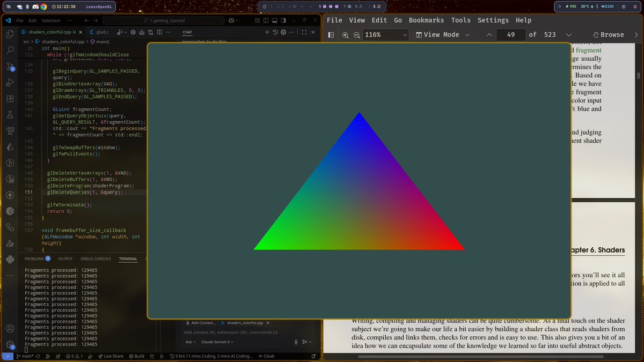Click the Chrome icon in the top bar
The image size is (644, 362).
43,6
